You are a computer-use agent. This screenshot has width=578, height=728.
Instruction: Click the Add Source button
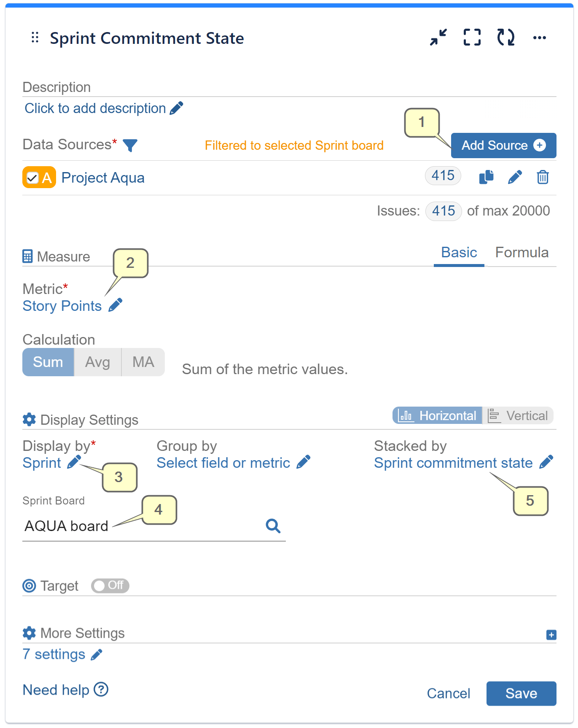coord(503,145)
